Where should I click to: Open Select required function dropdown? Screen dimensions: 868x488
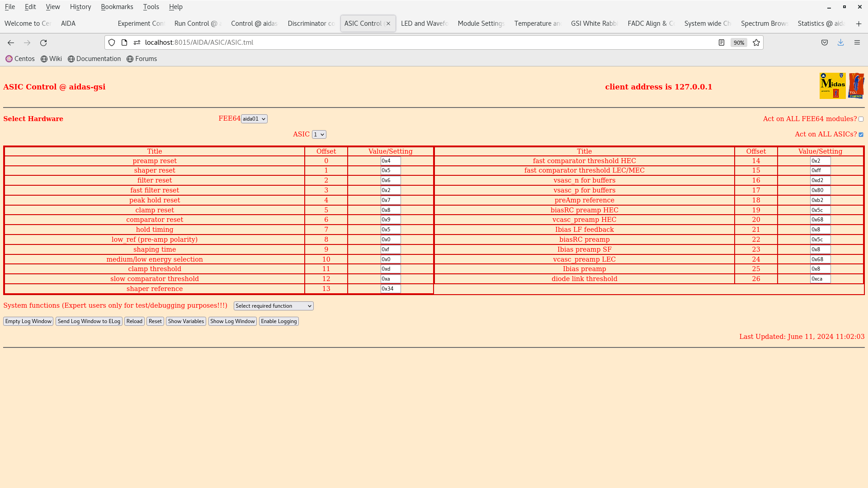(x=274, y=306)
